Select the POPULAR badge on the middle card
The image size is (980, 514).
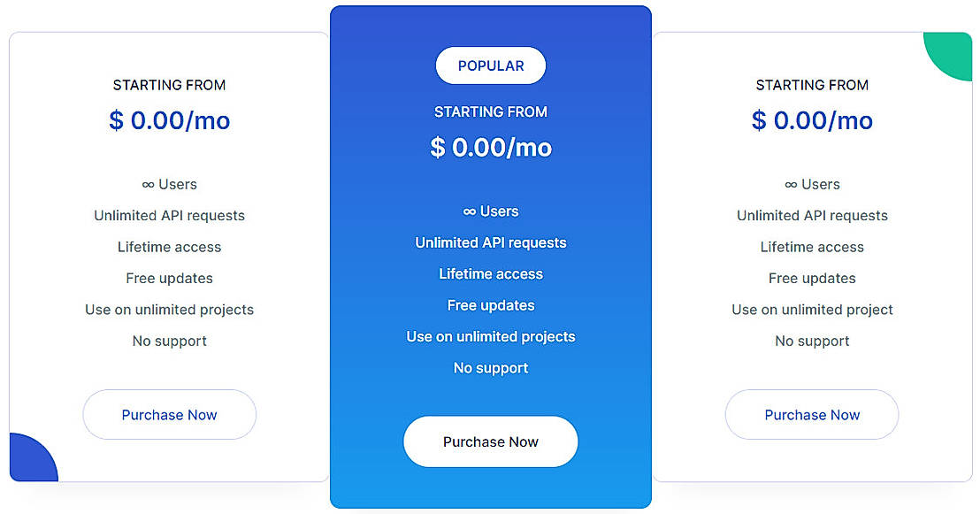tap(490, 65)
